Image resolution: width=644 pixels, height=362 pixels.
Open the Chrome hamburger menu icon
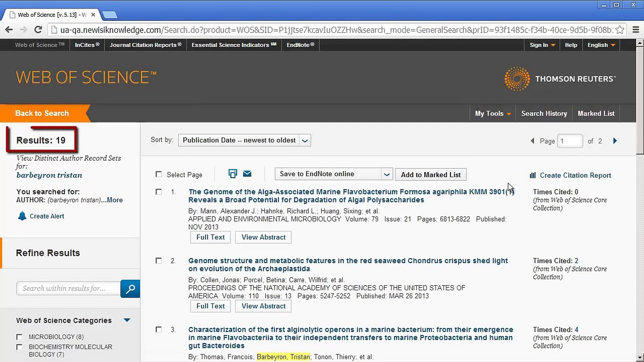(636, 30)
